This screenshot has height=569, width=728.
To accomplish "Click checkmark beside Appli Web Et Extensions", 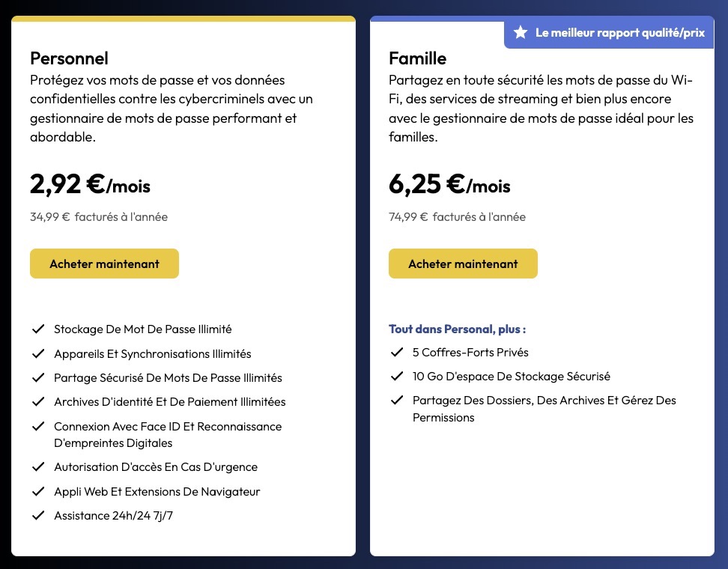I will click(37, 491).
